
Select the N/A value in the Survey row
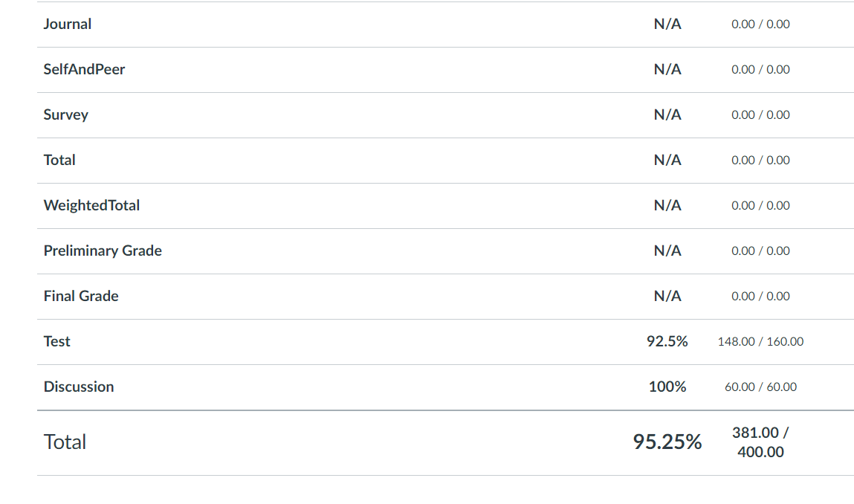click(667, 115)
